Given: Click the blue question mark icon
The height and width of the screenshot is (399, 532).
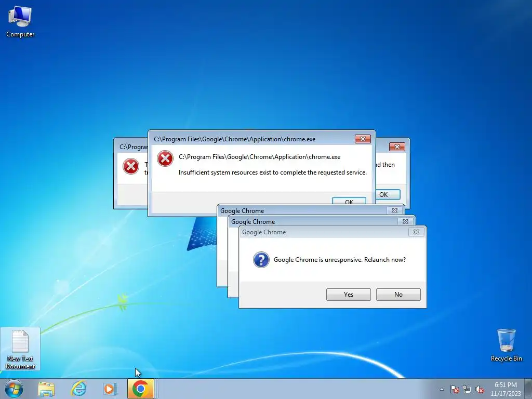Looking at the screenshot, I should tap(261, 260).
